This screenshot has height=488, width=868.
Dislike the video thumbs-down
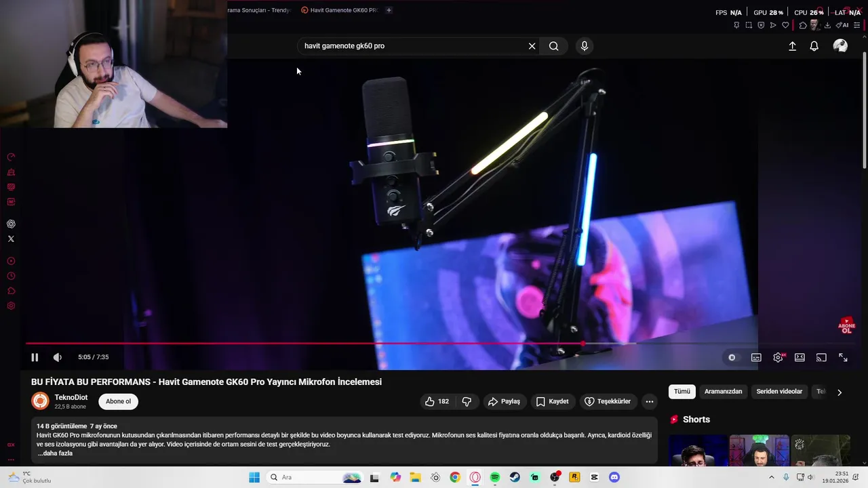[x=467, y=401]
